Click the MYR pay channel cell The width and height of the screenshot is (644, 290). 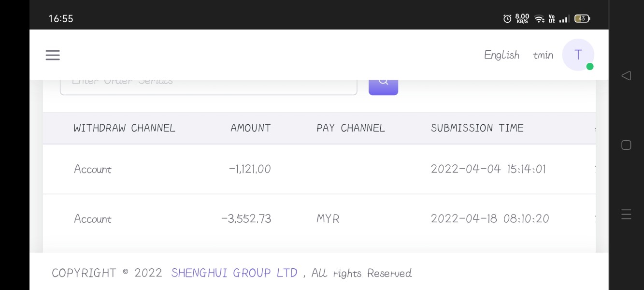point(328,219)
